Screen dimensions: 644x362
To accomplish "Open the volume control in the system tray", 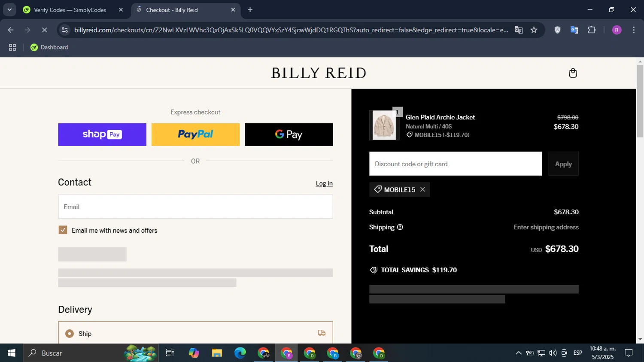I will 553,353.
